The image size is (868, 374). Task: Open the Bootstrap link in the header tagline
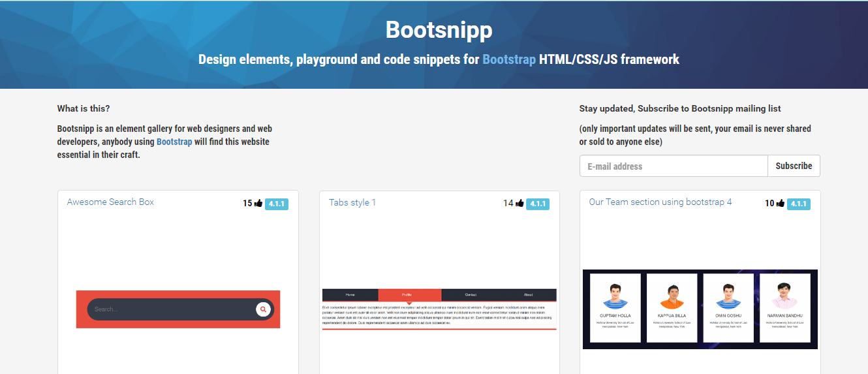point(509,59)
